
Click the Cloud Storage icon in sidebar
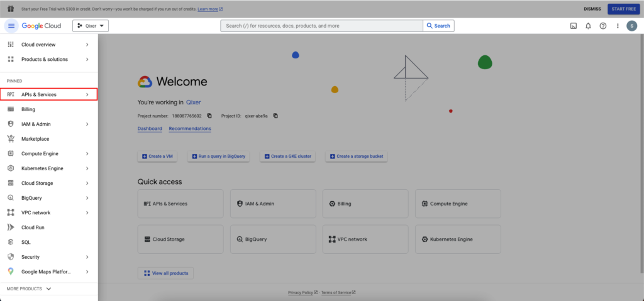click(x=11, y=183)
